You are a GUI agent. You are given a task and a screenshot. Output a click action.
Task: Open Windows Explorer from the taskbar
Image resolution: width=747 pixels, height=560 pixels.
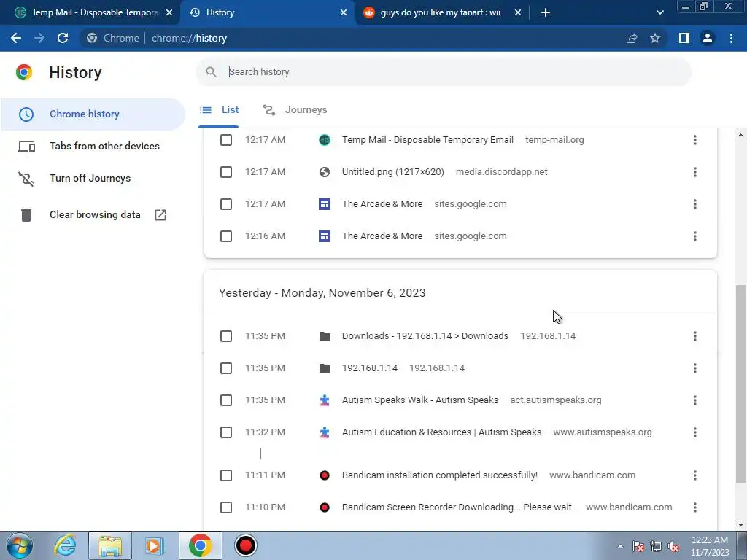tap(110, 545)
